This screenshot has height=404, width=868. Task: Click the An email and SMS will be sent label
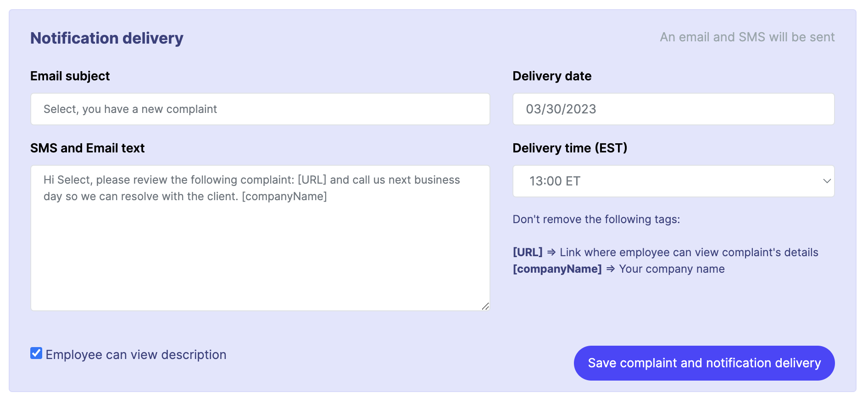747,37
